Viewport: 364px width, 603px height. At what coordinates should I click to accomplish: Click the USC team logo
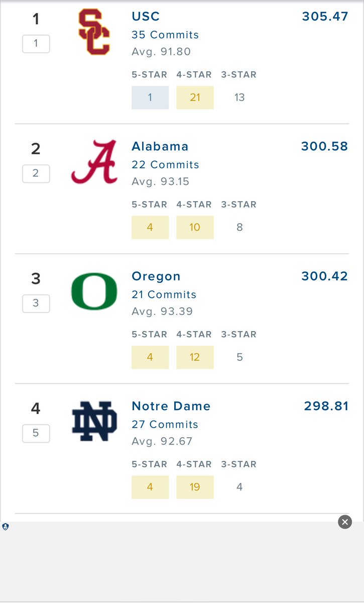click(94, 32)
